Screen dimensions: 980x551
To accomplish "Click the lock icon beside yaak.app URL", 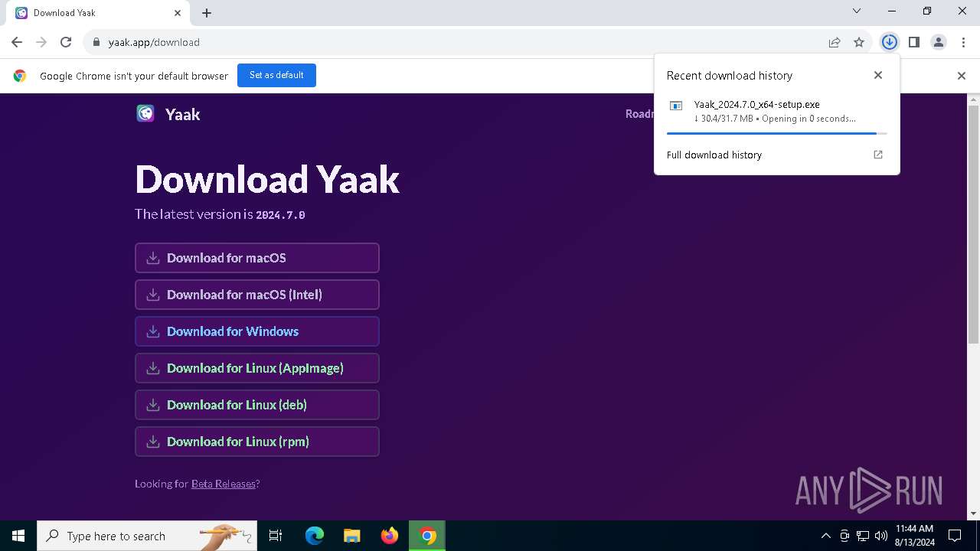I will click(x=96, y=42).
